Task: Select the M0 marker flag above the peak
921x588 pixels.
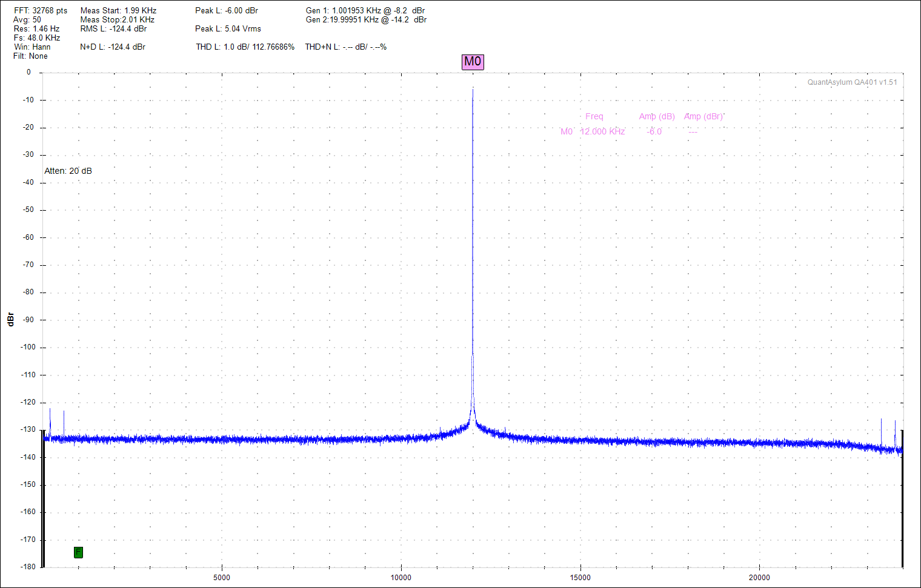Action: pos(473,61)
